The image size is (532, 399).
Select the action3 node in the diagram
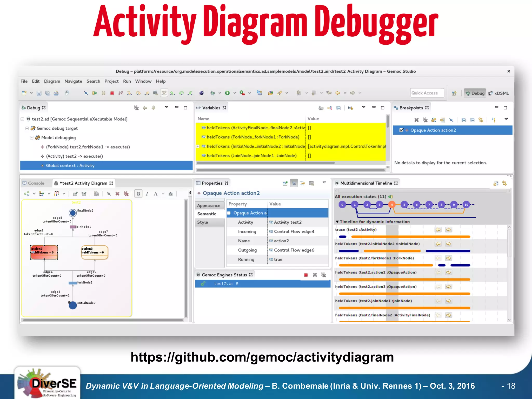pos(95,252)
